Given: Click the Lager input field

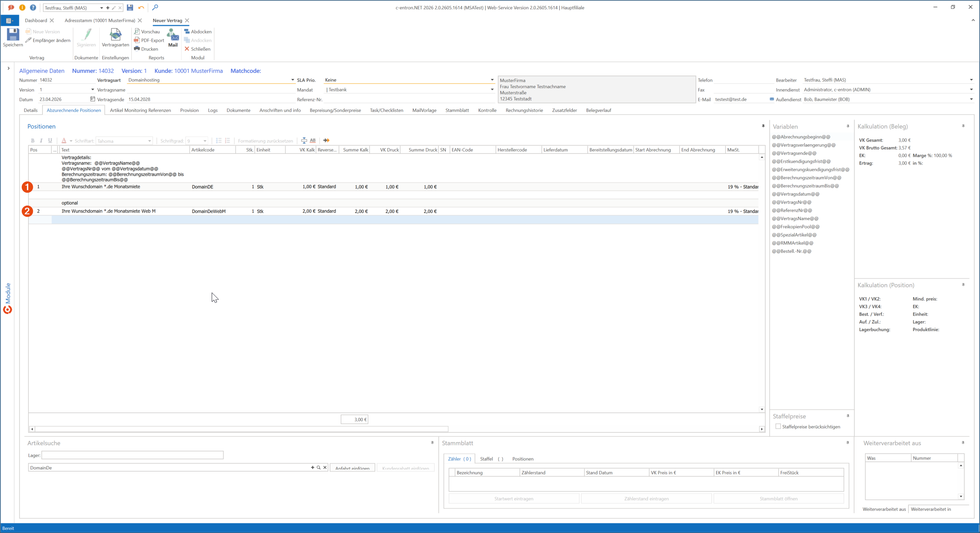Looking at the screenshot, I should click(132, 455).
